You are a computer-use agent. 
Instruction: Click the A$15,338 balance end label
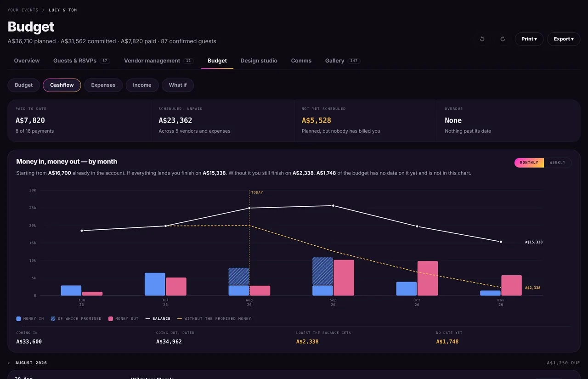click(x=534, y=242)
